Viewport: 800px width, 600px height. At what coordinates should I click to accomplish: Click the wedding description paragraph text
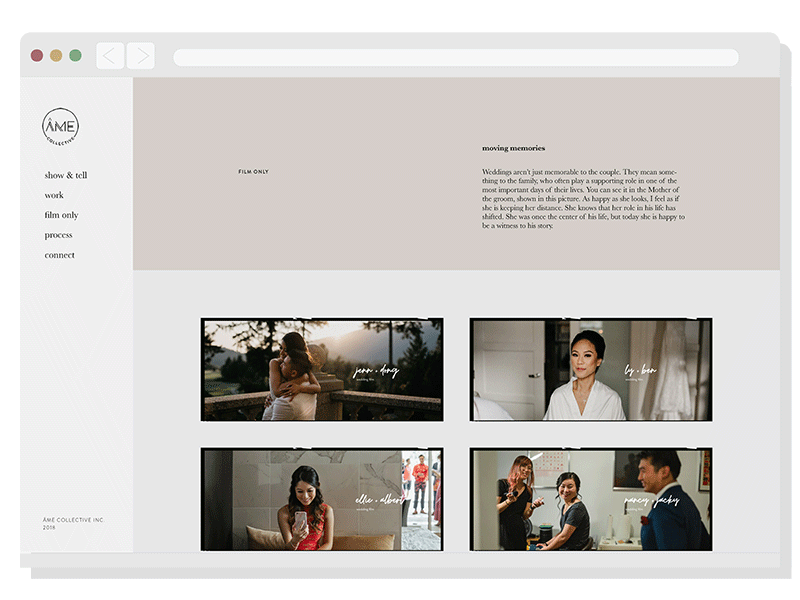[582, 199]
